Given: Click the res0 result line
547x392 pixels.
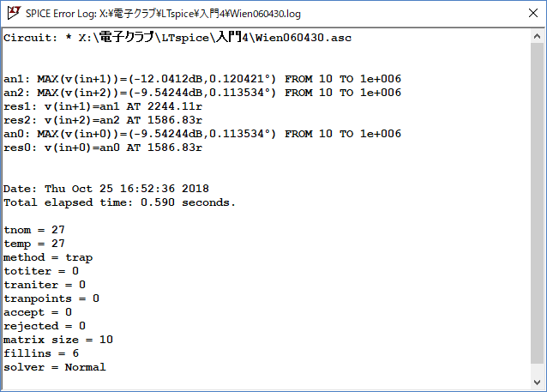Looking at the screenshot, I should (103, 148).
